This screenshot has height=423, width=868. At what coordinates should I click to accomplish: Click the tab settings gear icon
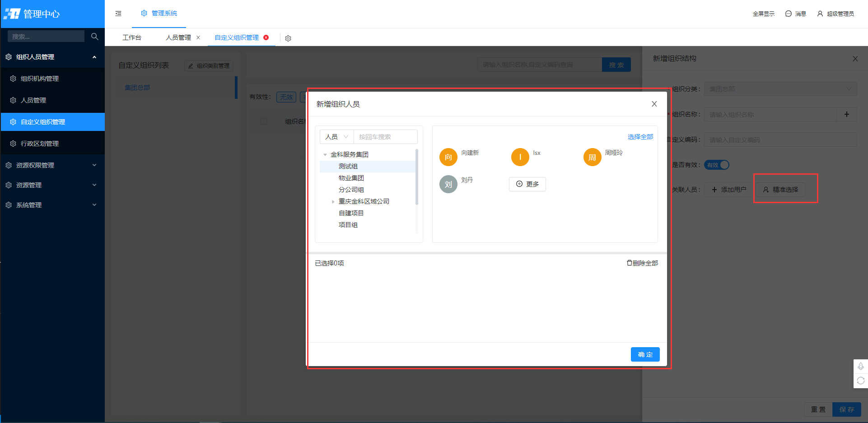click(x=288, y=38)
